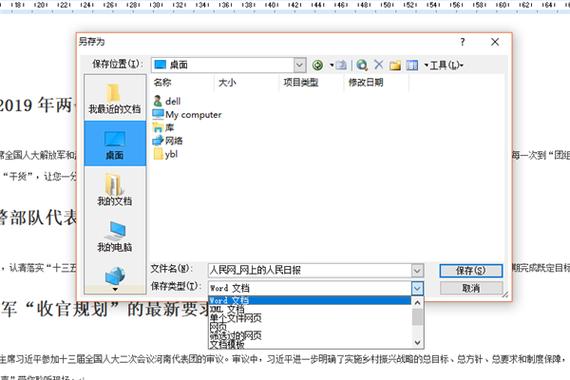Click the sidebar's down arrow for more places
This screenshot has width=570, height=380.
115,289
